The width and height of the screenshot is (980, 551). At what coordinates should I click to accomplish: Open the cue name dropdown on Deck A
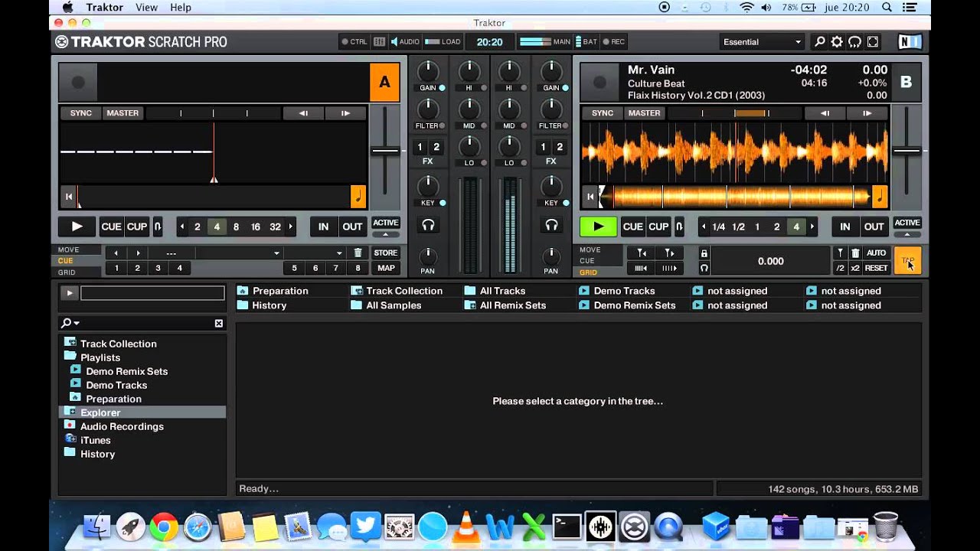pos(276,253)
